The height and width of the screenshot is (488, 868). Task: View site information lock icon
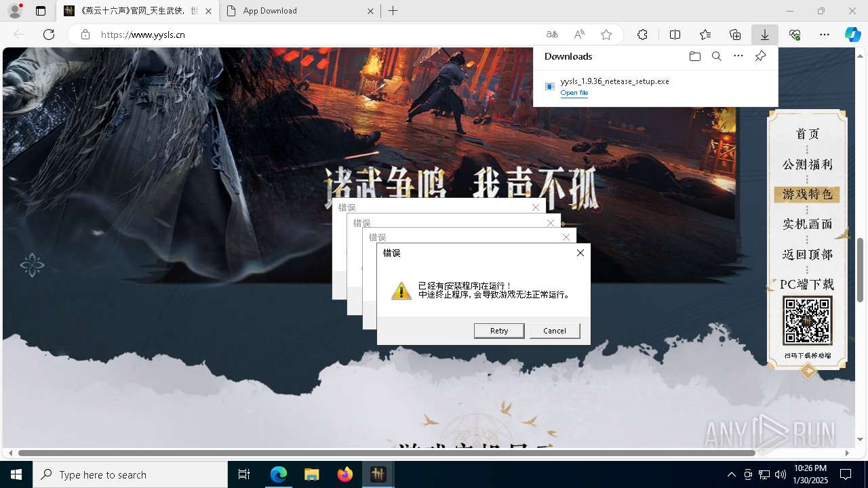(85, 35)
